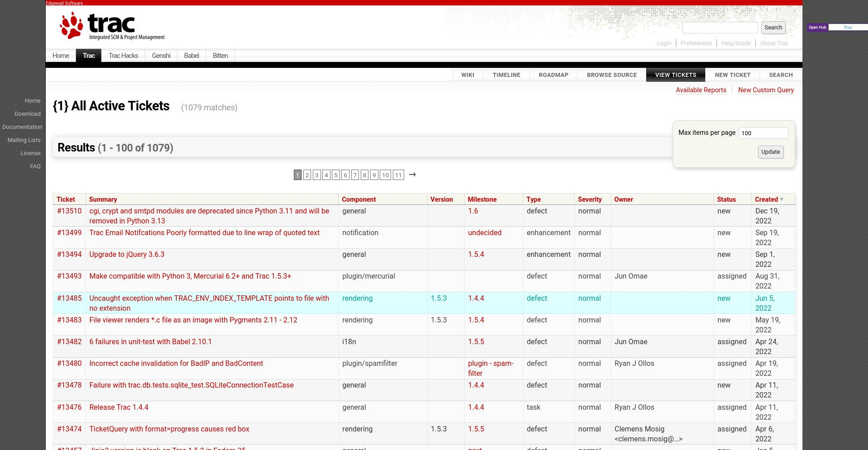
Task: Switch to the Trac Hacks tab
Action: click(123, 56)
